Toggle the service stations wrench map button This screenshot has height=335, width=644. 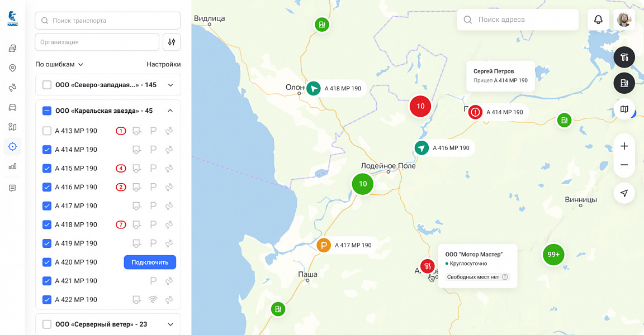pyautogui.click(x=624, y=57)
